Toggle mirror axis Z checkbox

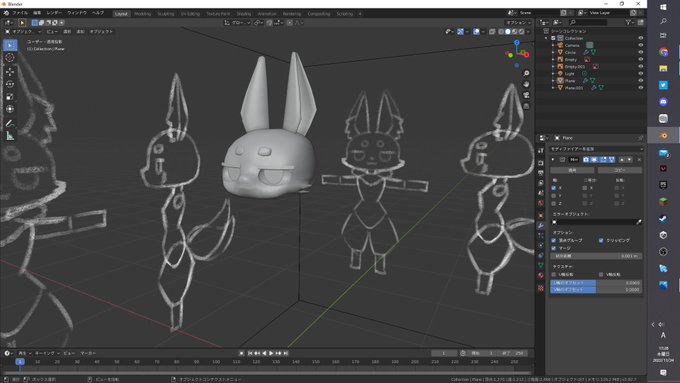point(554,203)
